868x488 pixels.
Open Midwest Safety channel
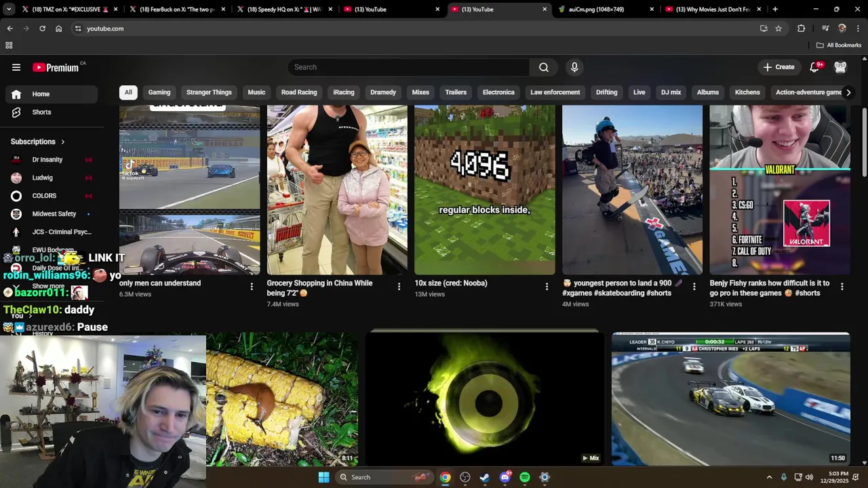tap(52, 214)
